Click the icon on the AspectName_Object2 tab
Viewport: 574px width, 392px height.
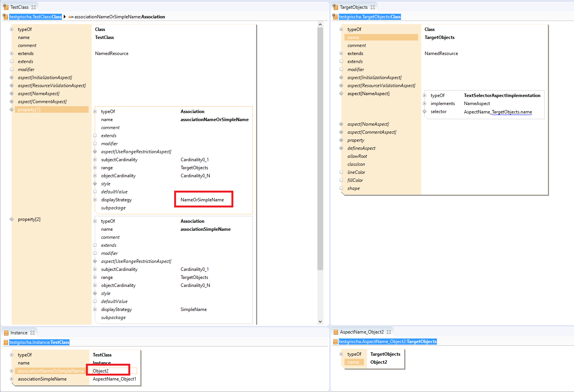tap(336, 332)
